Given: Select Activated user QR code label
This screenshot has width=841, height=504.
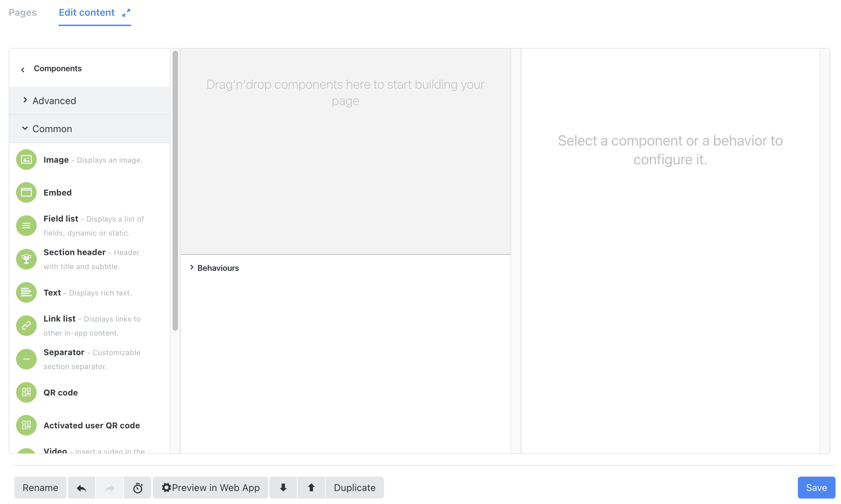Looking at the screenshot, I should (92, 425).
